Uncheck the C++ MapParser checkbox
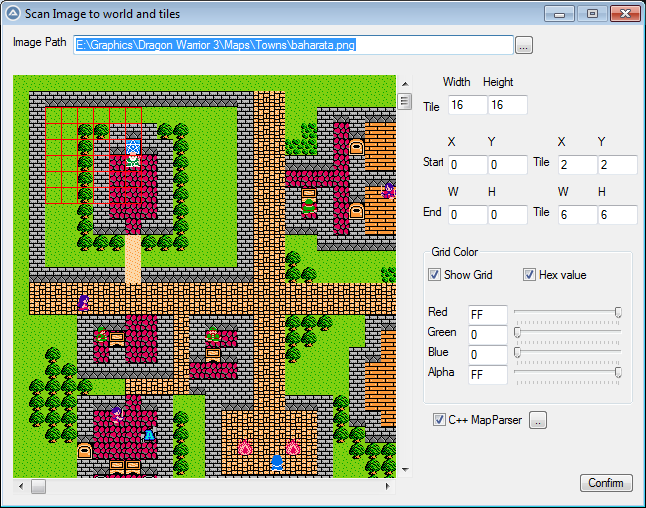Screen dimensions: 646x508 click(440, 420)
